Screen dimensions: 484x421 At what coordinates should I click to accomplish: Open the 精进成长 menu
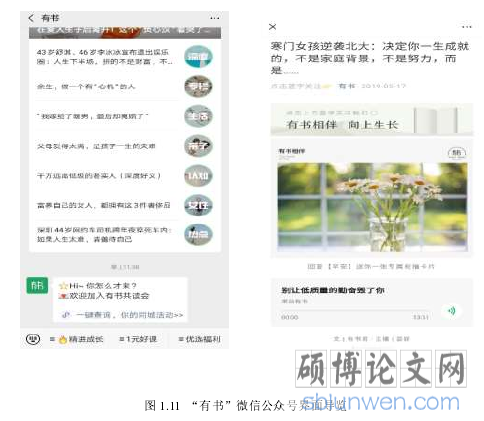coord(76,339)
